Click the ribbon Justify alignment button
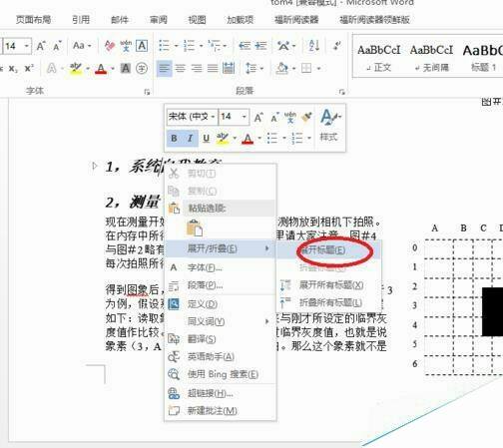 [213, 69]
